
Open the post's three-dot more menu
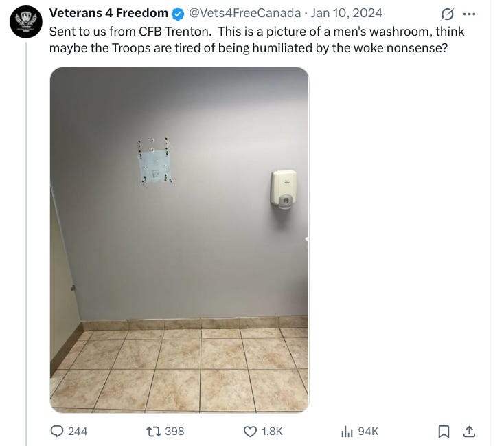(x=469, y=14)
